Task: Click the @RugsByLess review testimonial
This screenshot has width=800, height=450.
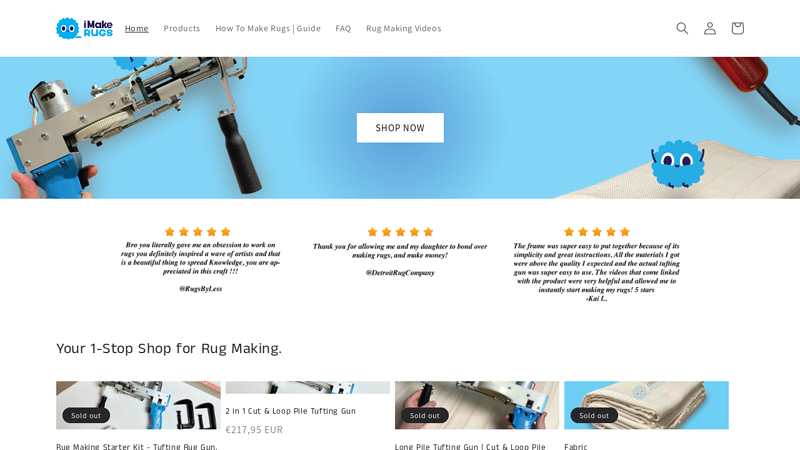Action: tap(201, 260)
